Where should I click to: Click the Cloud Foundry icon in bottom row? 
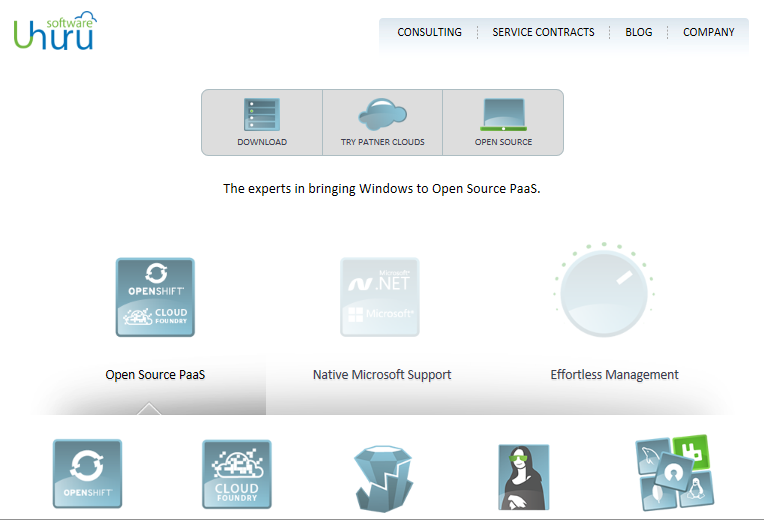(x=237, y=474)
